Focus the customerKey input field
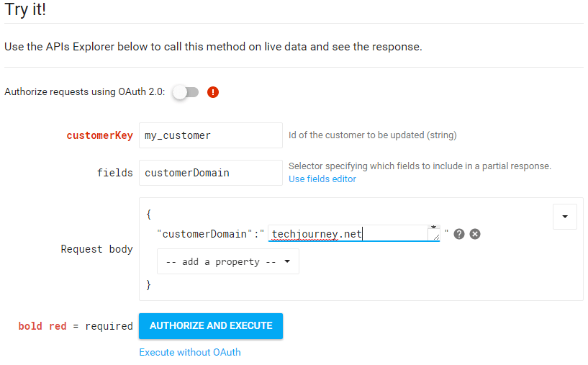The width and height of the screenshot is (588, 365). point(210,135)
